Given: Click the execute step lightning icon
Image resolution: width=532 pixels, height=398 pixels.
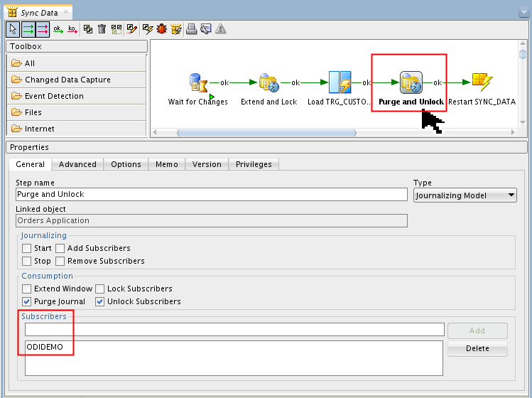Looking at the screenshot, I should point(148,29).
